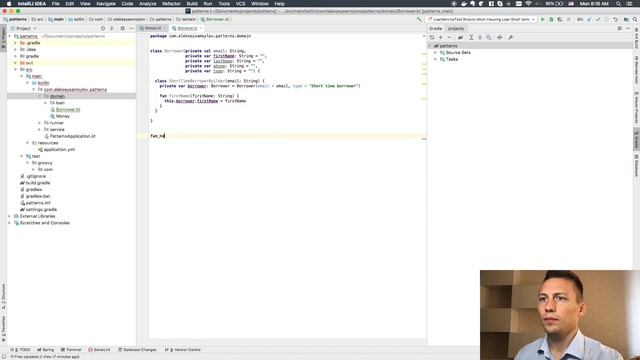Toggle Ant Build side stripe button
640x360 pixels.
636,38
